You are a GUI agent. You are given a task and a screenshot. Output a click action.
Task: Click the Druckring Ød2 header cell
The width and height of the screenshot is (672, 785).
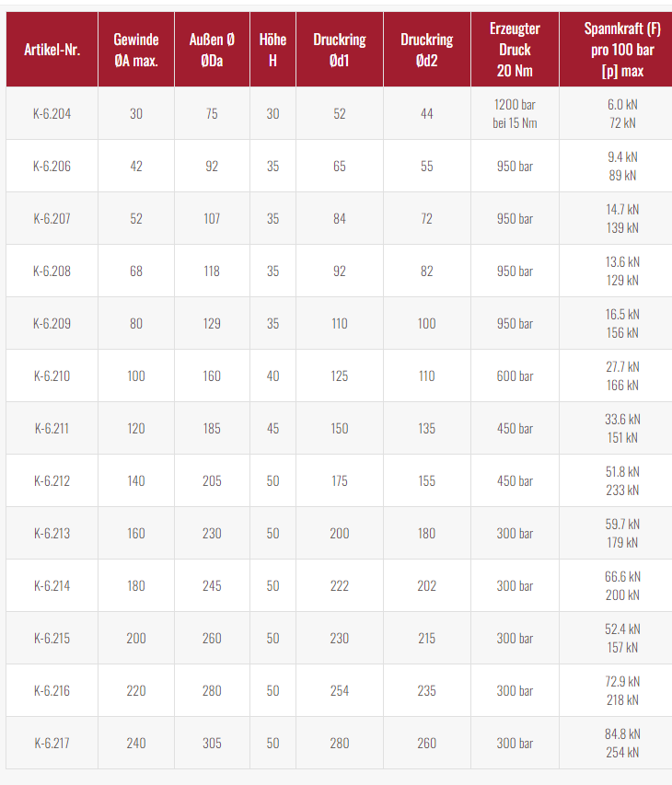tap(426, 50)
